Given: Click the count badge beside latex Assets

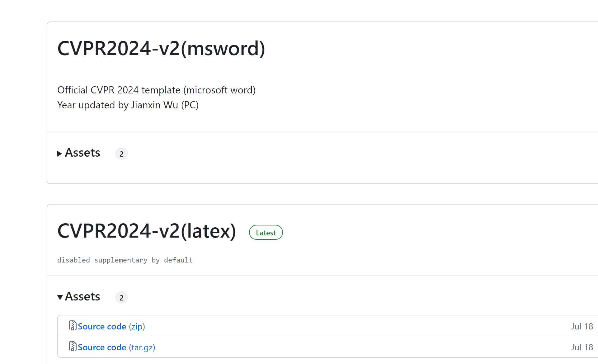Looking at the screenshot, I should tap(121, 298).
